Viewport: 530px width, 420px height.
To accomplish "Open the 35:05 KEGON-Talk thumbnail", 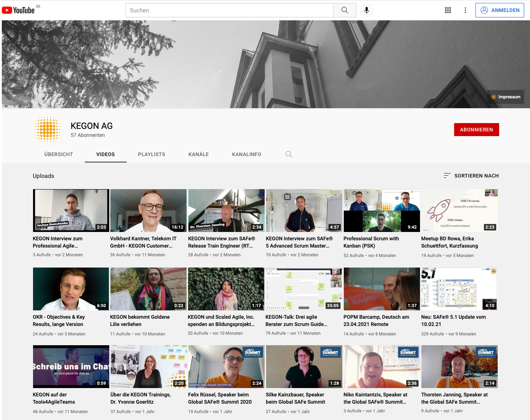I will (304, 289).
